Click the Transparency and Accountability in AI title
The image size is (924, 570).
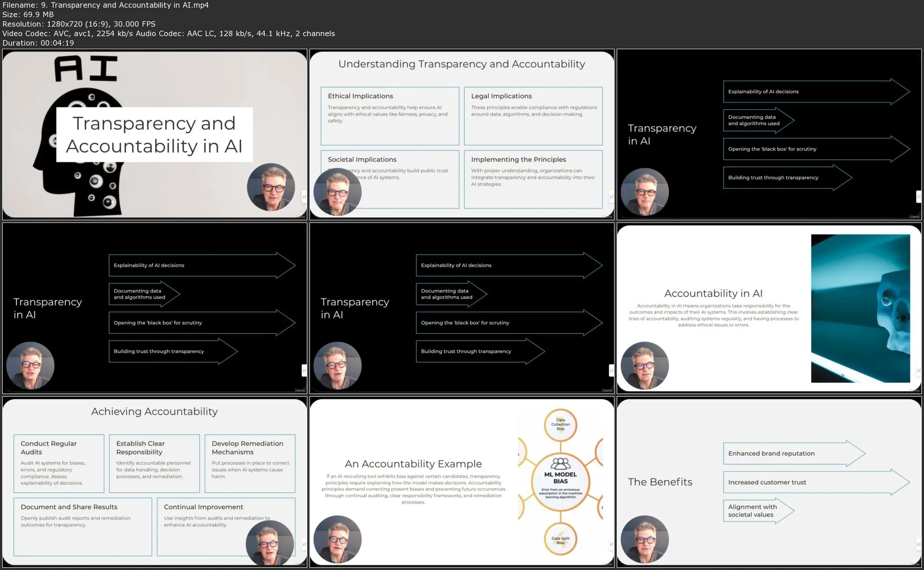pos(154,134)
